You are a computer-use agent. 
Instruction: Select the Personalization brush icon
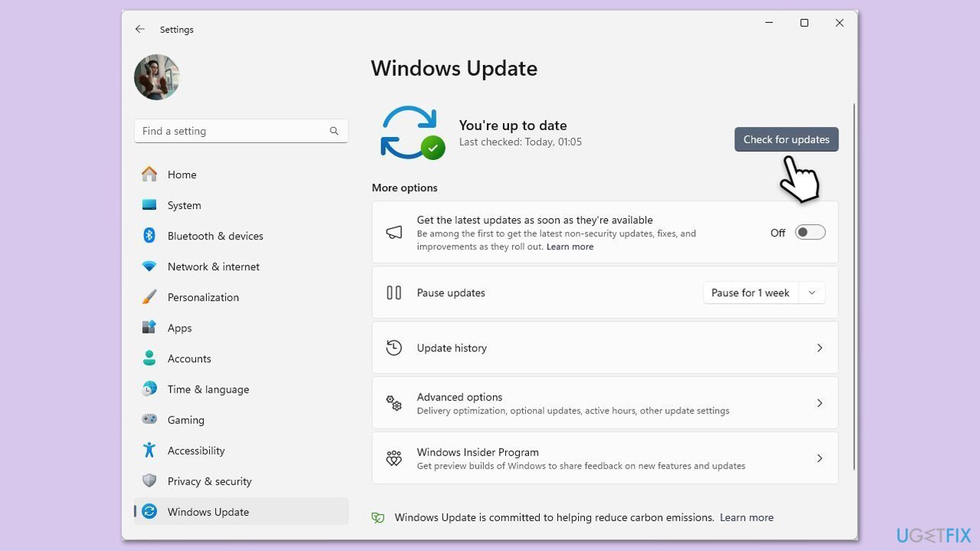pyautogui.click(x=150, y=297)
